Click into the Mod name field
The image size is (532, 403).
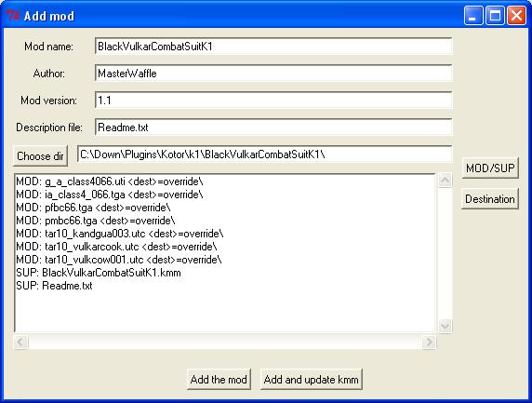pos(273,47)
